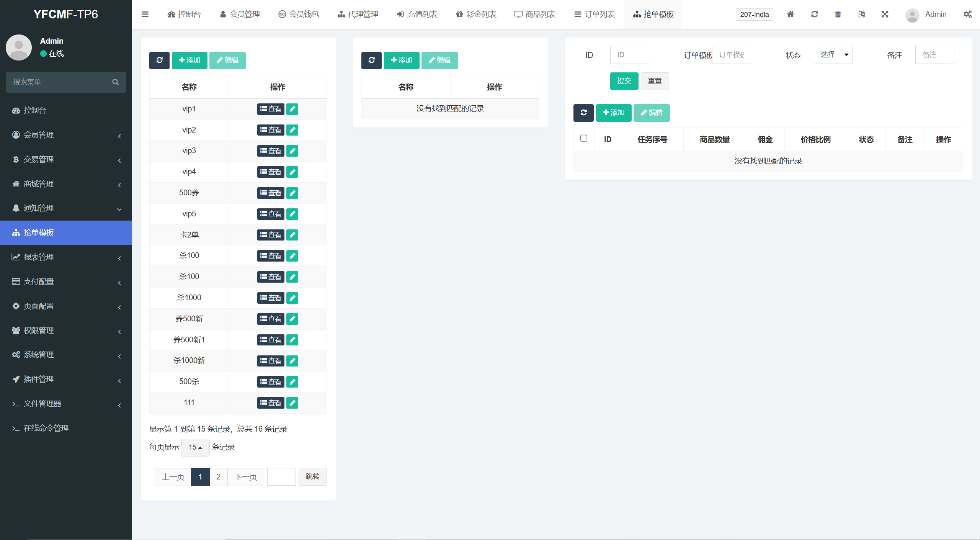Click the green pencil edit icon for vip3

292,151
